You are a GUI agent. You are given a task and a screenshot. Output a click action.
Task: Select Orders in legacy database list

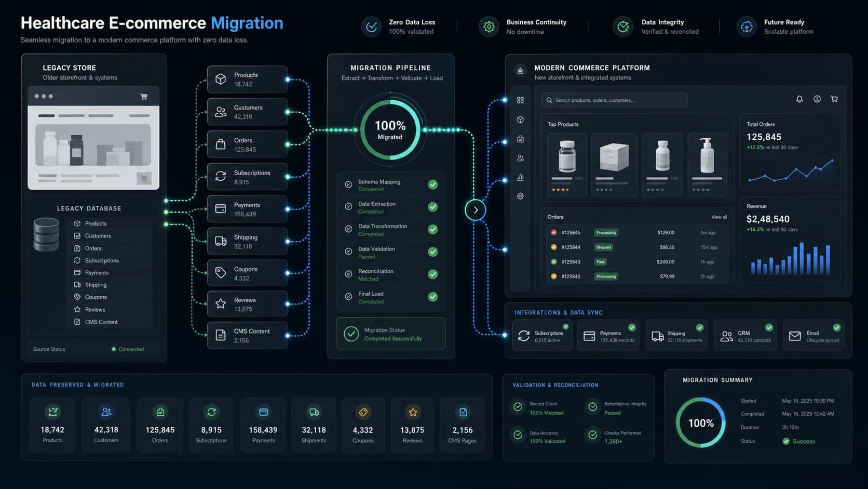110,248
